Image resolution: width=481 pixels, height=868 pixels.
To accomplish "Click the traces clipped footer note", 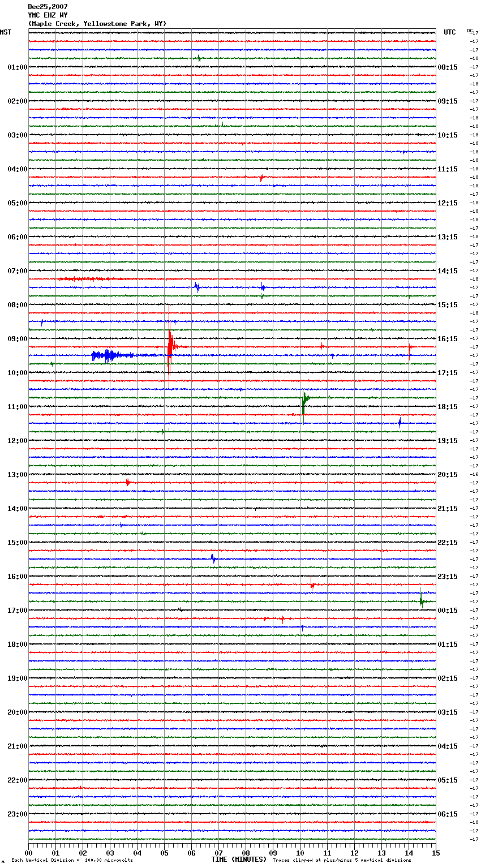I will 342,861.
